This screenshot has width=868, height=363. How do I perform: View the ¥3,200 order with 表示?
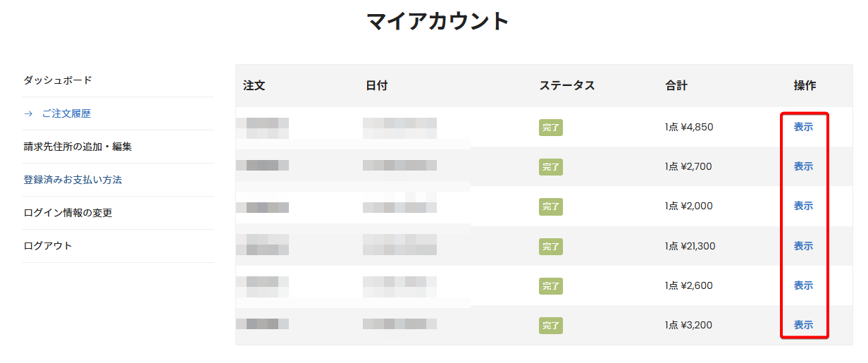(803, 325)
